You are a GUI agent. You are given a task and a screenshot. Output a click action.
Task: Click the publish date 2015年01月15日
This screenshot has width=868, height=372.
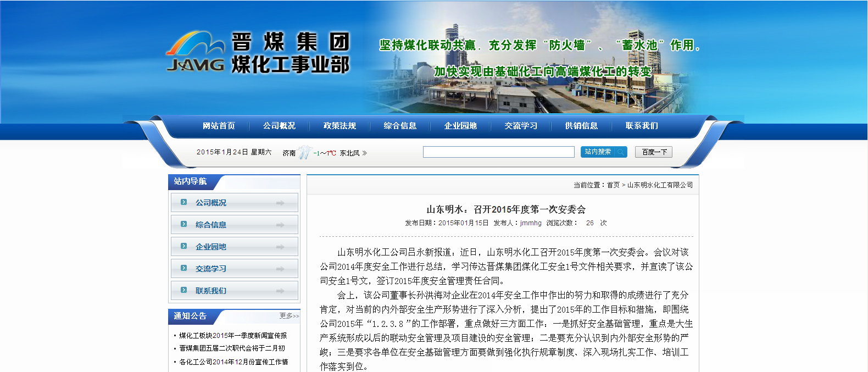click(463, 223)
